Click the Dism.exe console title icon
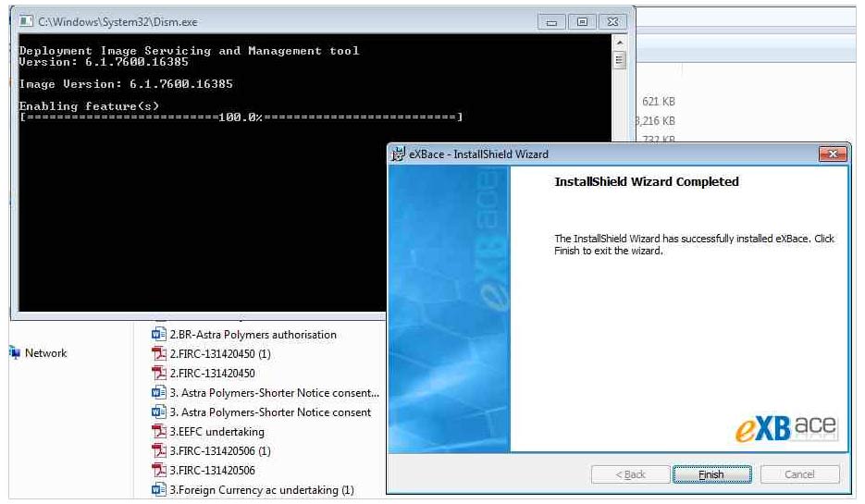The image size is (865, 504). coord(25,21)
